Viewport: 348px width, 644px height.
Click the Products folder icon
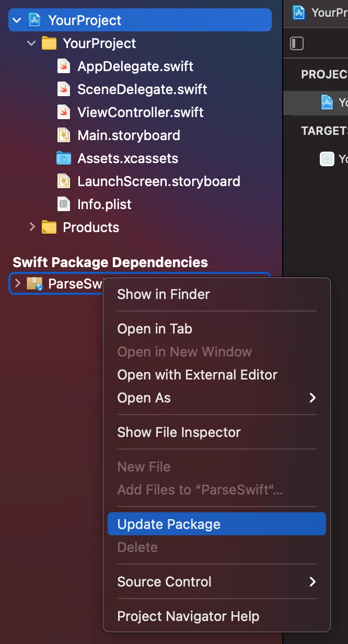click(x=49, y=227)
